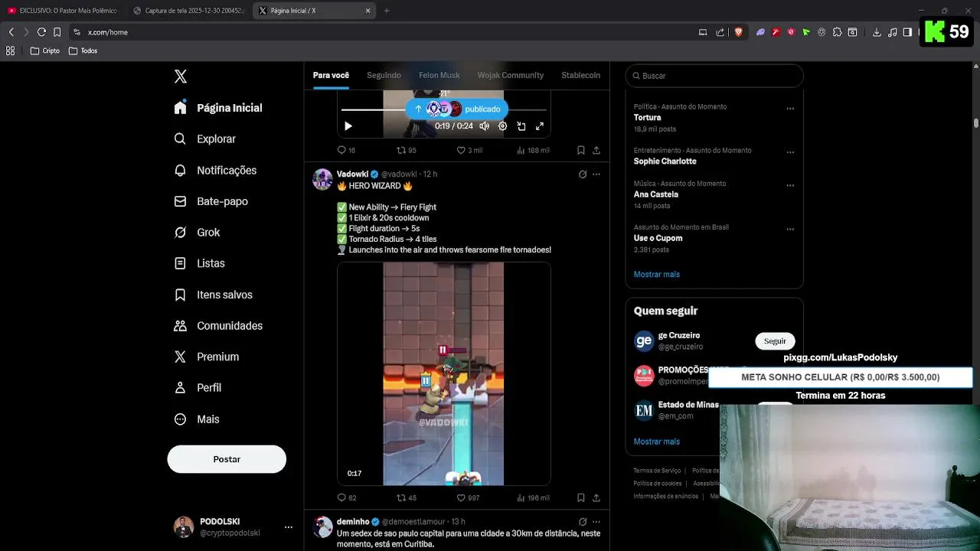Open Vadowki's profile avatar
Image resolution: width=980 pixels, height=551 pixels.
click(322, 179)
